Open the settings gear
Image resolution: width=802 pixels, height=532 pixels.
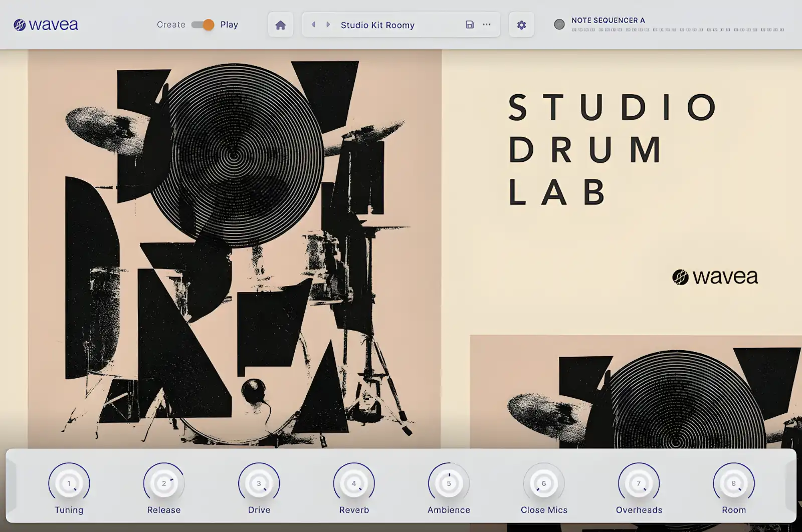pyautogui.click(x=521, y=25)
